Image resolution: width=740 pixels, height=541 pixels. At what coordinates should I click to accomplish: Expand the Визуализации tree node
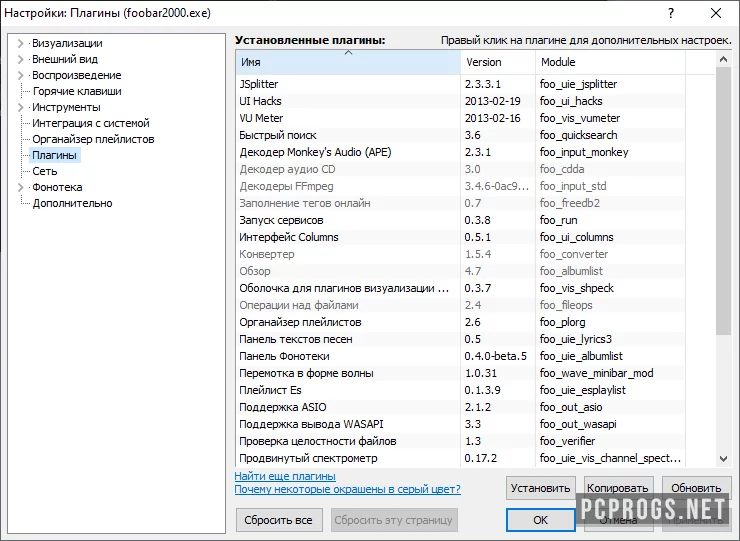(x=20, y=43)
